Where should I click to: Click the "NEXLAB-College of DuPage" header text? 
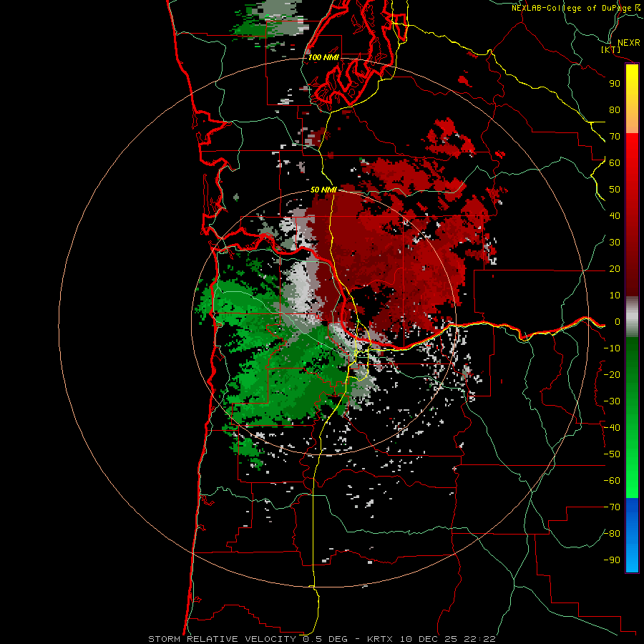point(572,8)
